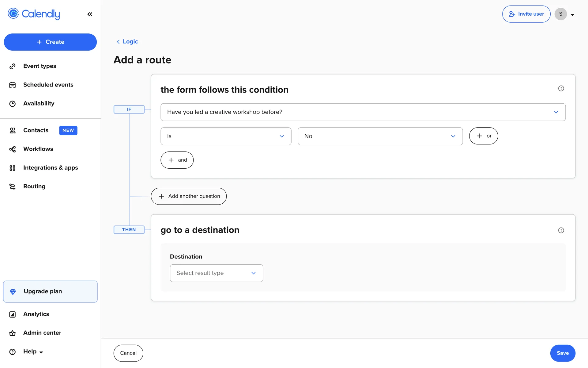Open Analytics from the sidebar
The width and height of the screenshot is (588, 368).
[36, 314]
